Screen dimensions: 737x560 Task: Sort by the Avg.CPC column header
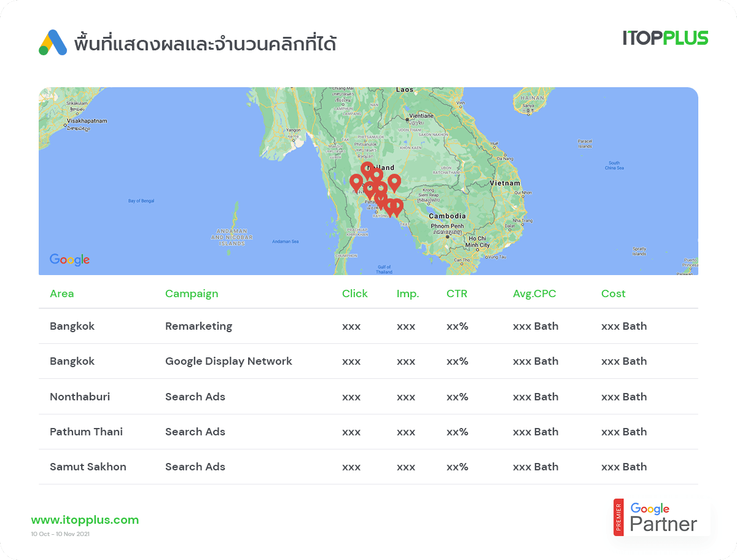click(534, 294)
